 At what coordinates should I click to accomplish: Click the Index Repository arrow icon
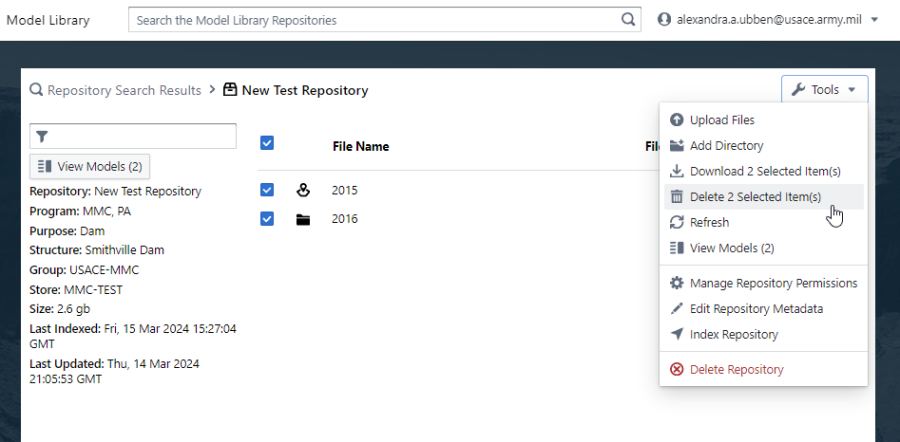coord(677,335)
